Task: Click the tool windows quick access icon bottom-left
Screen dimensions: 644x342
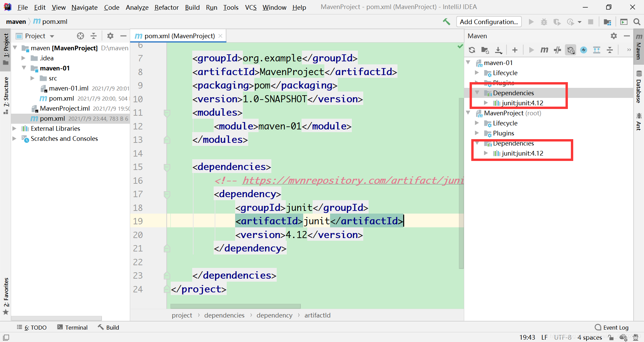Action: point(6,337)
